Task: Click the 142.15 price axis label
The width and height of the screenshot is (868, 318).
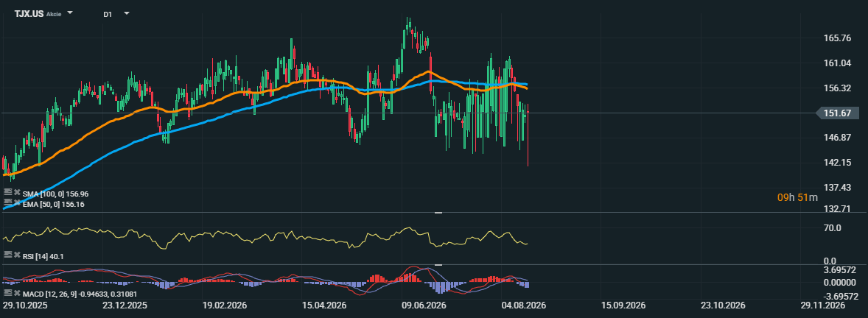Action: point(838,163)
